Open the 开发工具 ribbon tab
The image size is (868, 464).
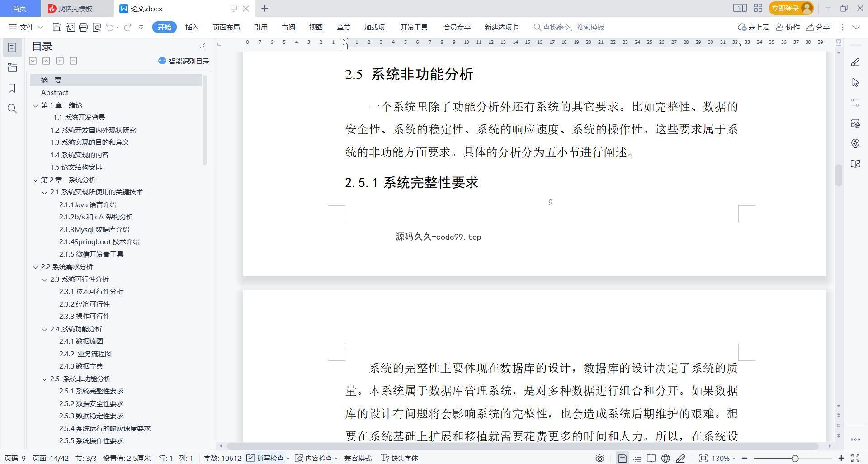tap(414, 28)
